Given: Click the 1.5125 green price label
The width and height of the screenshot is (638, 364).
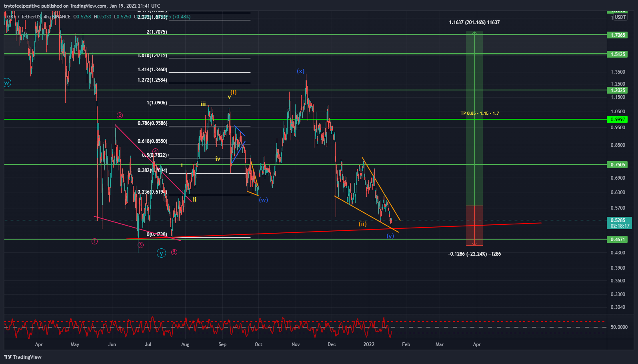Looking at the screenshot, I should (618, 54).
